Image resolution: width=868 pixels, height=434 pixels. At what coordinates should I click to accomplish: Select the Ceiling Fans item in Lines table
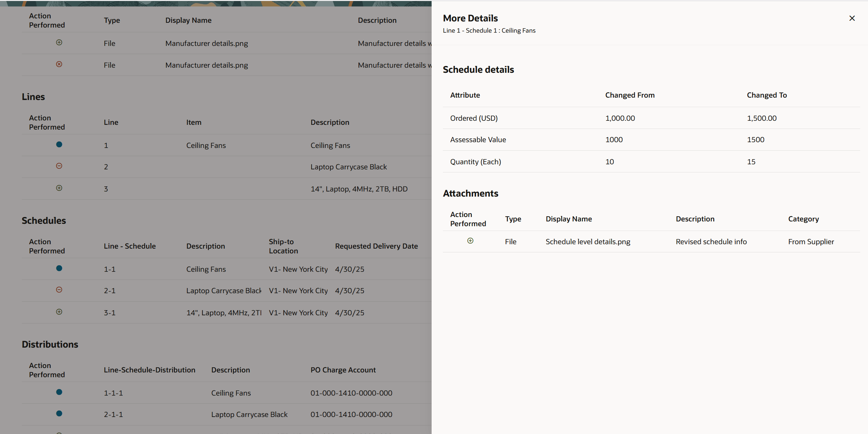206,145
